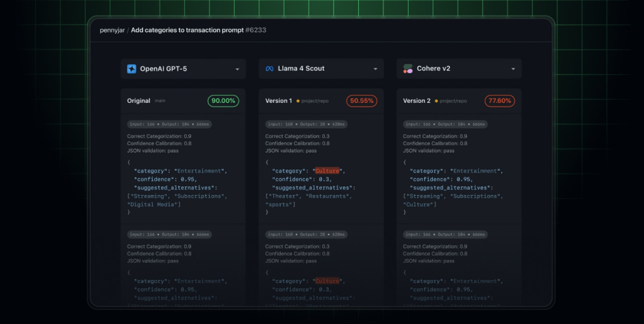
Task: Select the Version 2 column heading
Action: 417,101
